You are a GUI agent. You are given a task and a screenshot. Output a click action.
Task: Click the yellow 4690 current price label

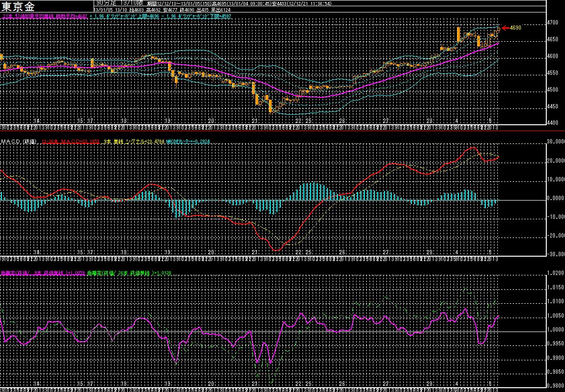[x=516, y=28]
